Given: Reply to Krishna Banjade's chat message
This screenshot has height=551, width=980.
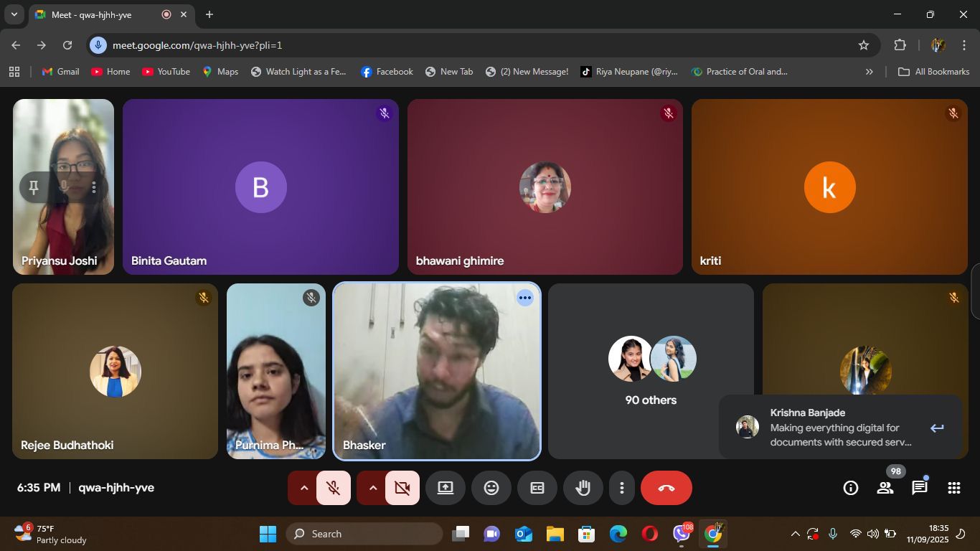Looking at the screenshot, I should point(937,428).
